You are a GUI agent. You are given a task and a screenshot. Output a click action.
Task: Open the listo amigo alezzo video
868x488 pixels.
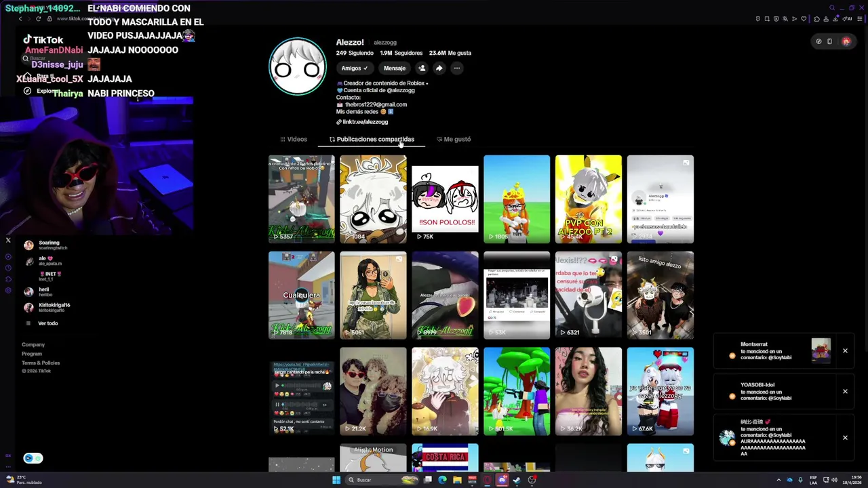660,296
